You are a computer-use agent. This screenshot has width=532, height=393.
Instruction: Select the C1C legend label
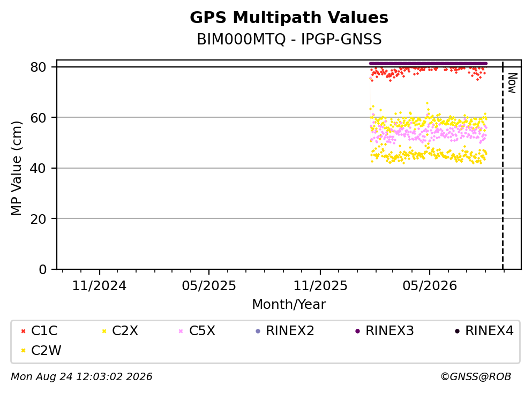click(44, 331)
